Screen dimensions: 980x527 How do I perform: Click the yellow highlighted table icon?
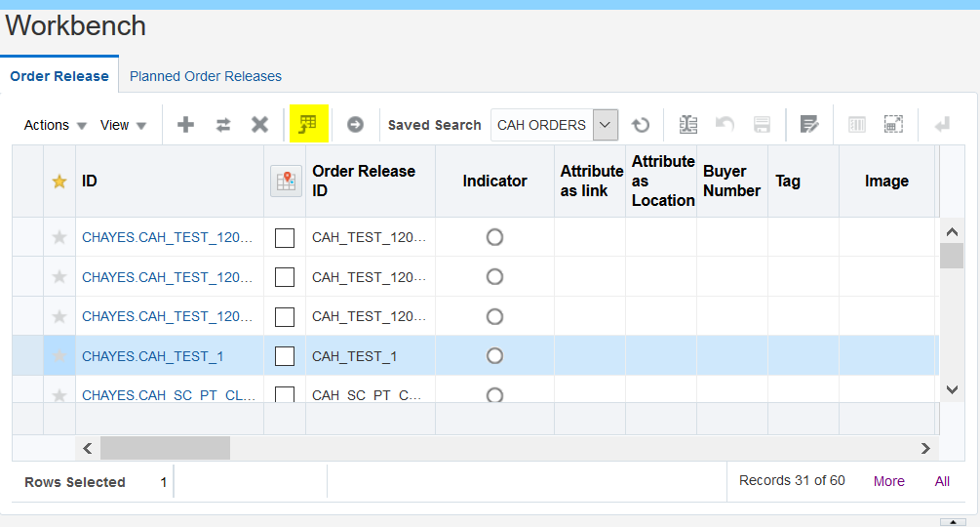tap(308, 125)
